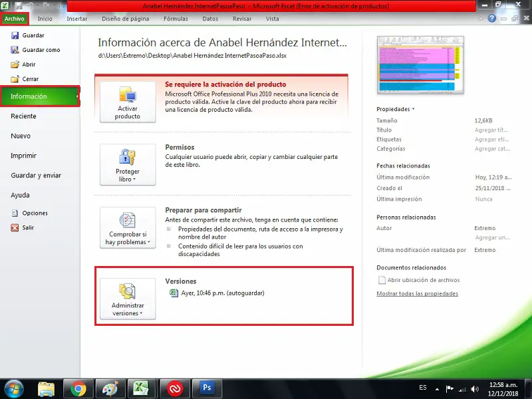Click the network signal tray icon
Image resolution: width=532 pixels, height=399 pixels.
pyautogui.click(x=462, y=389)
